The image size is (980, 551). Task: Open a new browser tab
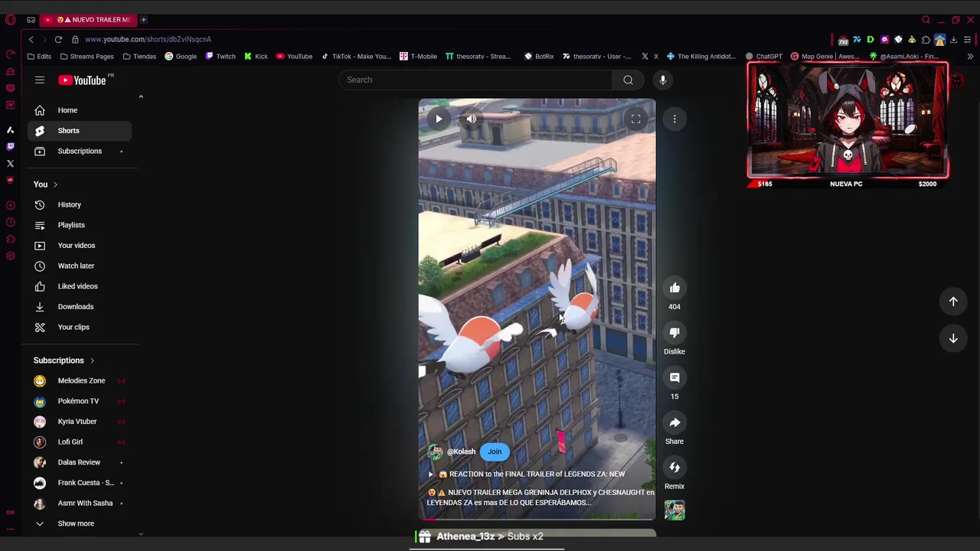[x=143, y=19]
